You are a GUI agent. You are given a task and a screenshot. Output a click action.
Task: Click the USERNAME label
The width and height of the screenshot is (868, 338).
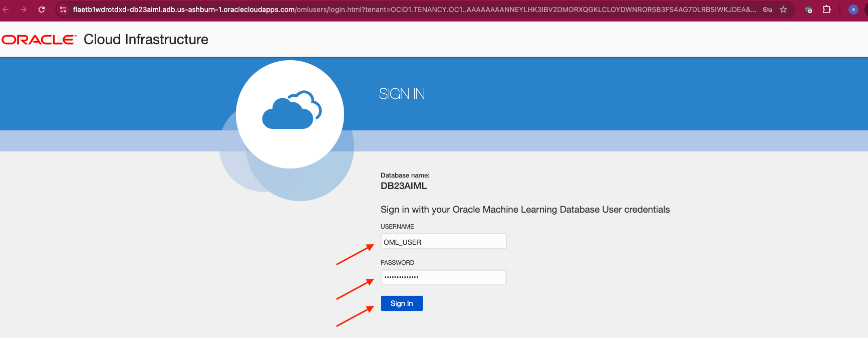[x=397, y=227]
